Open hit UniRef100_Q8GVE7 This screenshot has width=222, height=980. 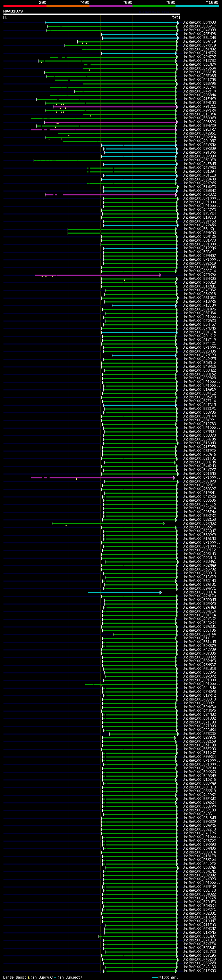tap(199, 27)
